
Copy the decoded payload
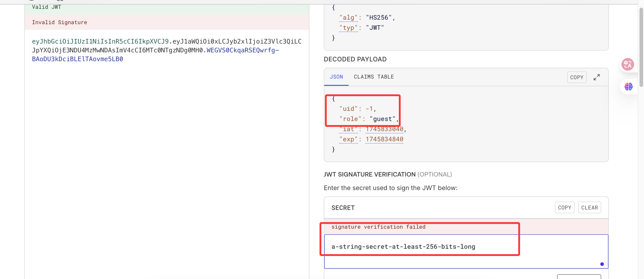[x=576, y=77]
